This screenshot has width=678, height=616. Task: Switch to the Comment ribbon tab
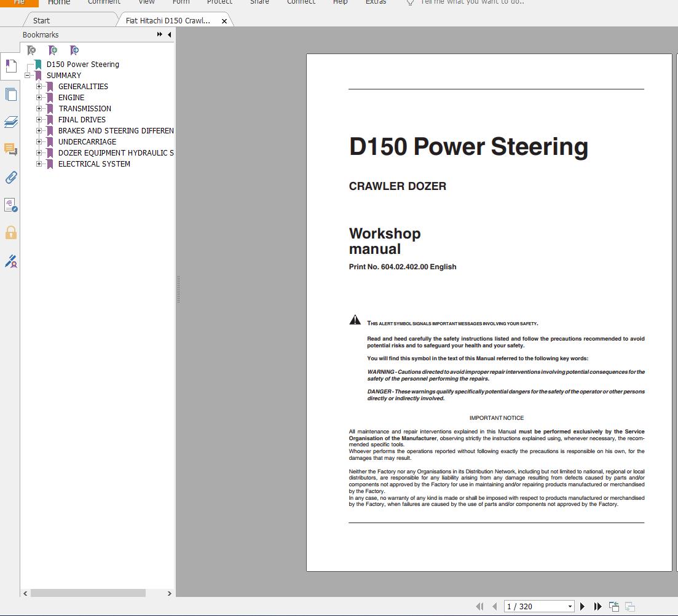pos(104,2)
